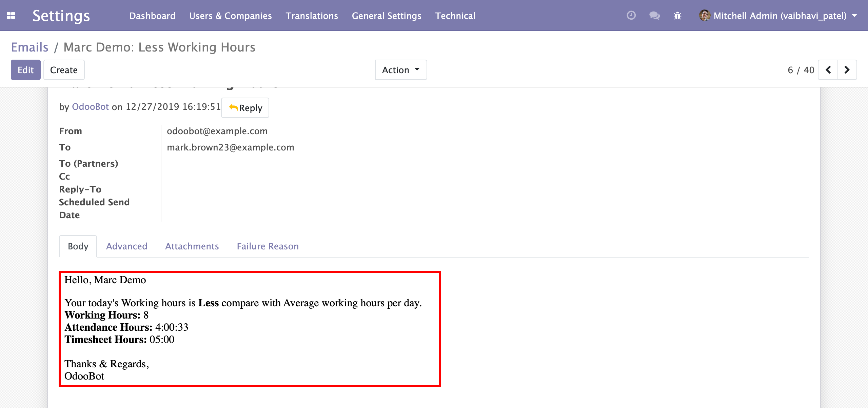Open Users & Companies menu
Viewport: 868px width, 408px height.
pyautogui.click(x=230, y=16)
